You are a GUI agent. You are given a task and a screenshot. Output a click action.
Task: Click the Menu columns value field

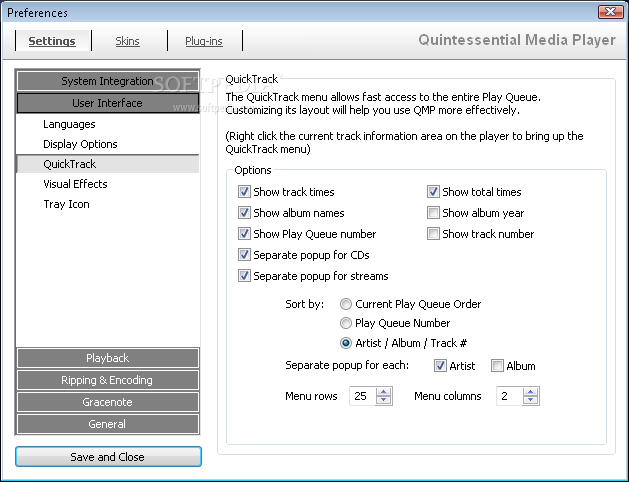(x=509, y=396)
